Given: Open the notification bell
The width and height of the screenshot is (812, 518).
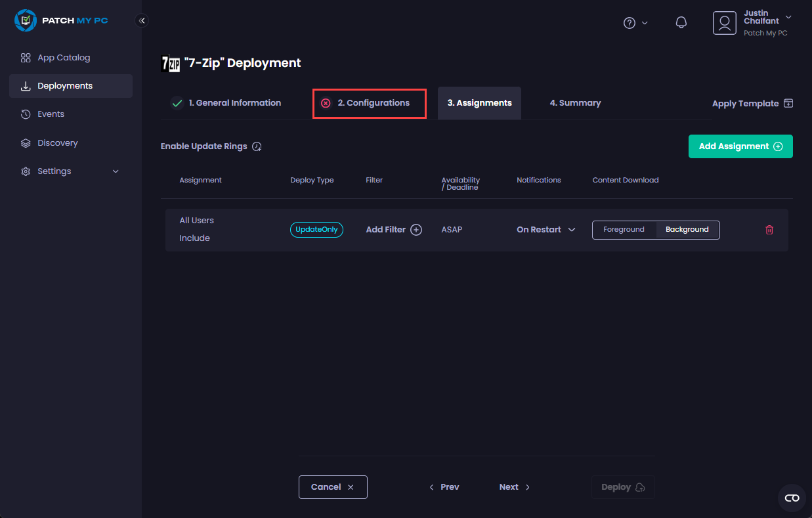Looking at the screenshot, I should pyautogui.click(x=681, y=22).
